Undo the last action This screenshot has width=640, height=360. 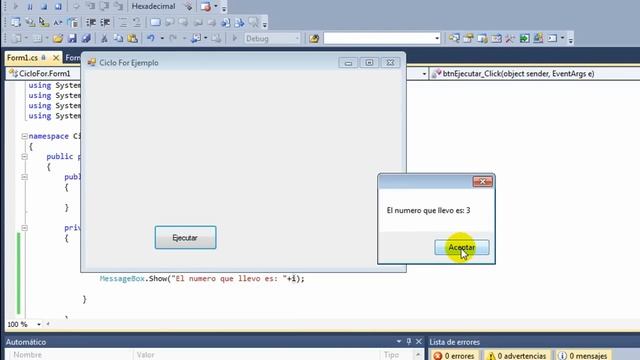click(151, 38)
